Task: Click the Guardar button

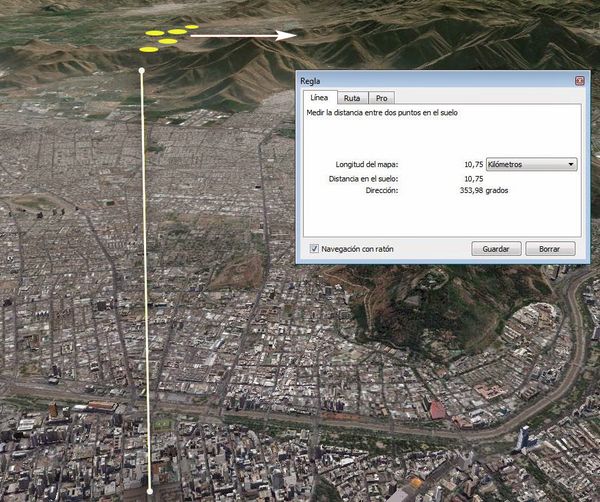Action: point(496,248)
